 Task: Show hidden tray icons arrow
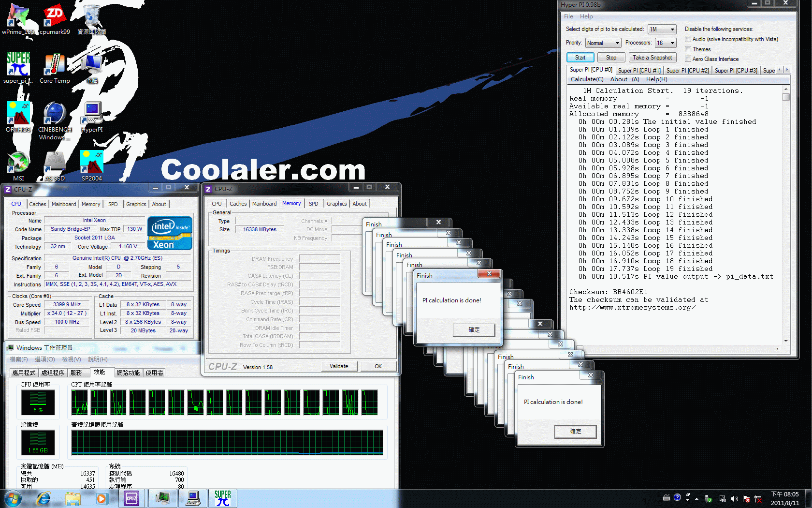click(696, 499)
